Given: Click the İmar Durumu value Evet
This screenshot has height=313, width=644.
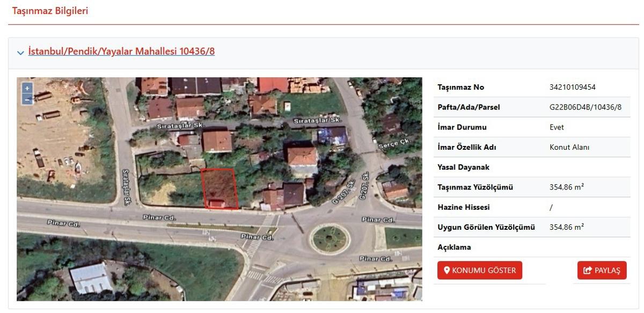Looking at the screenshot, I should (557, 127).
